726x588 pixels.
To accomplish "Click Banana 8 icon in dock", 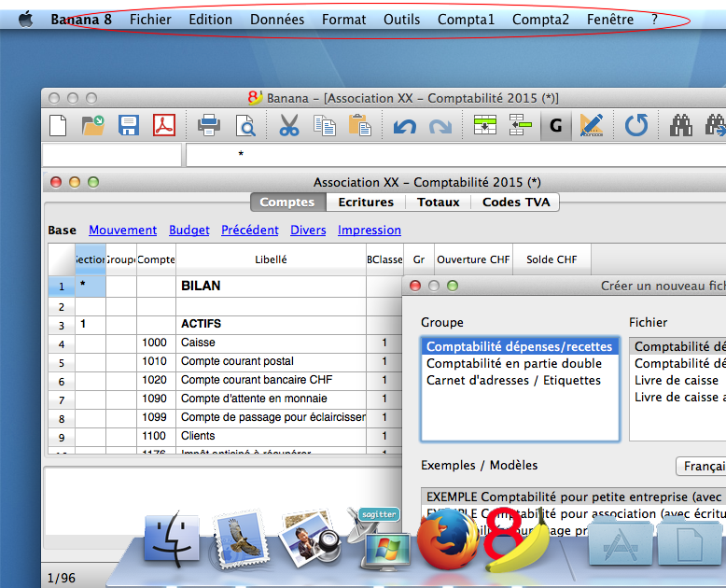I will point(516,539).
